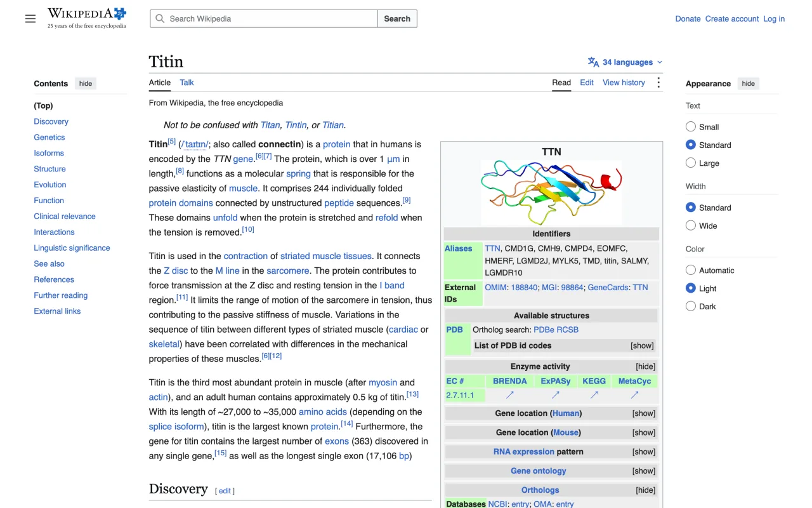Select Standard width option
Image resolution: width=812 pixels, height=508 pixels.
(691, 207)
